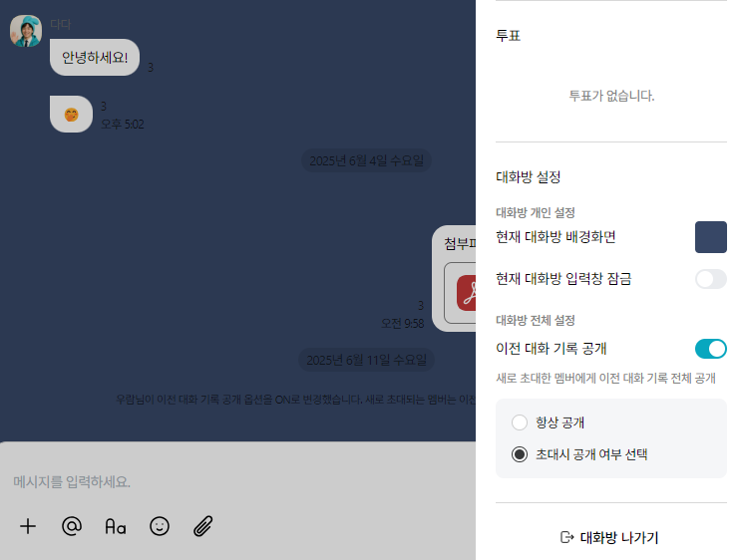Click the emoji sticker message bubble

tap(71, 114)
